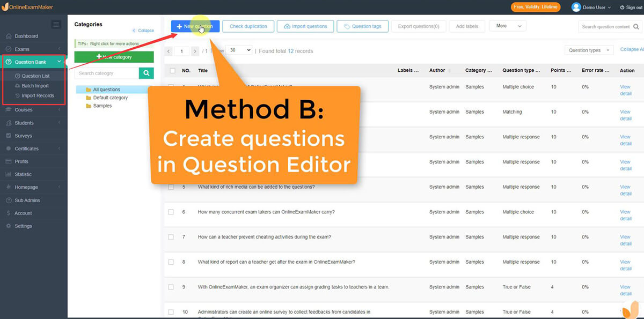
Task: Check the box for question 7
Action: [x=171, y=237]
